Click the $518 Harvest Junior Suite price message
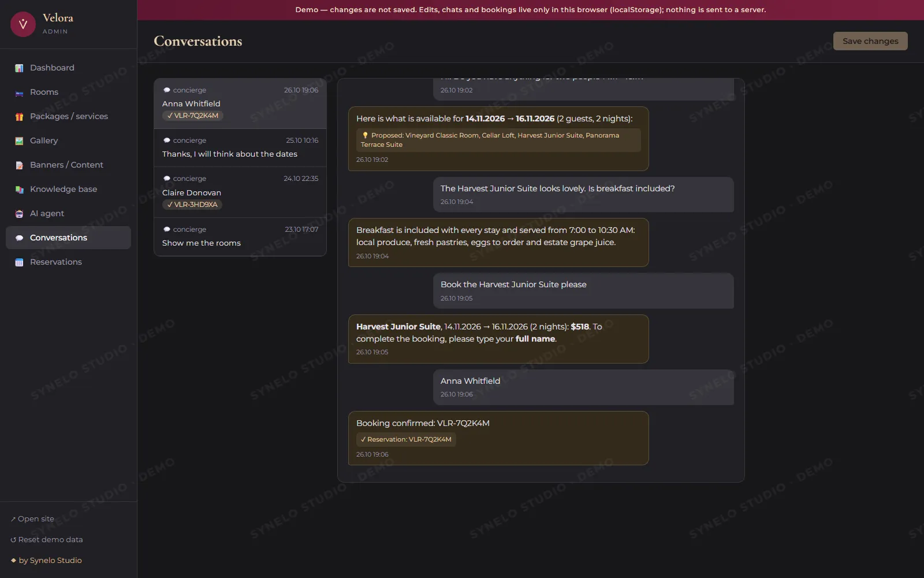Image resolution: width=924 pixels, height=578 pixels. (498, 339)
